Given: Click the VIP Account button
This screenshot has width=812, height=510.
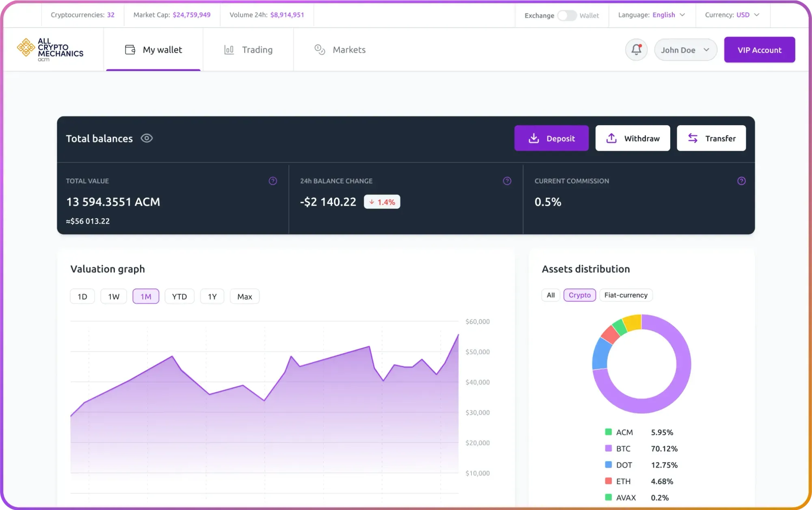Looking at the screenshot, I should 759,50.
